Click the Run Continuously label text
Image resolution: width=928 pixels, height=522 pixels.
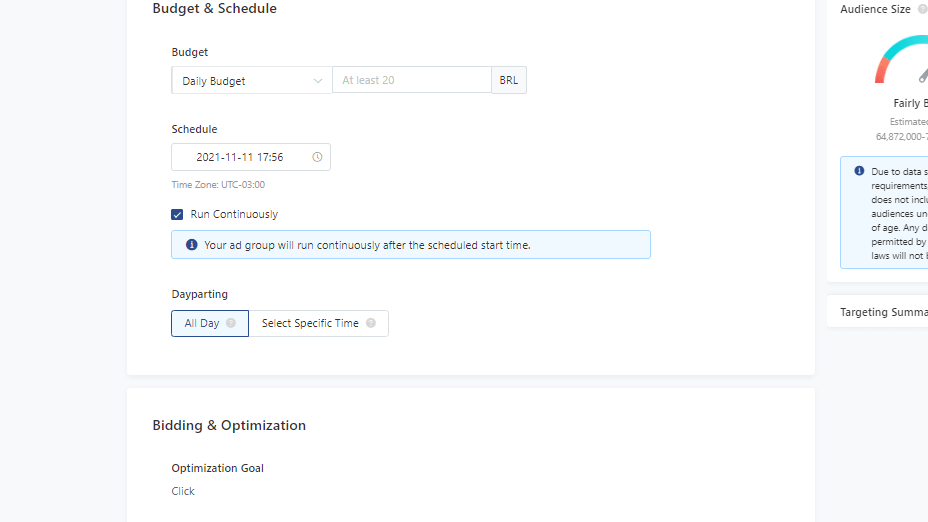point(234,214)
